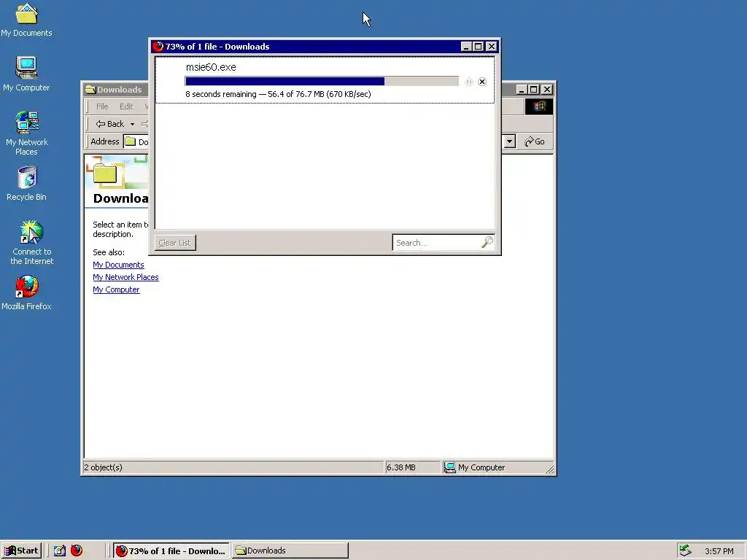Maximize the Downloads explorer window
The image size is (747, 560).
(533, 90)
